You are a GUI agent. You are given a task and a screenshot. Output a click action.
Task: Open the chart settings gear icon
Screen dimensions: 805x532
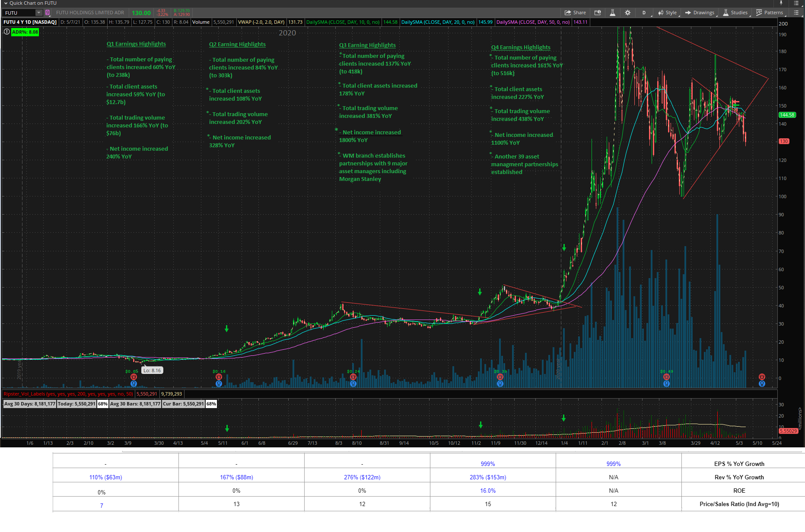coord(627,13)
